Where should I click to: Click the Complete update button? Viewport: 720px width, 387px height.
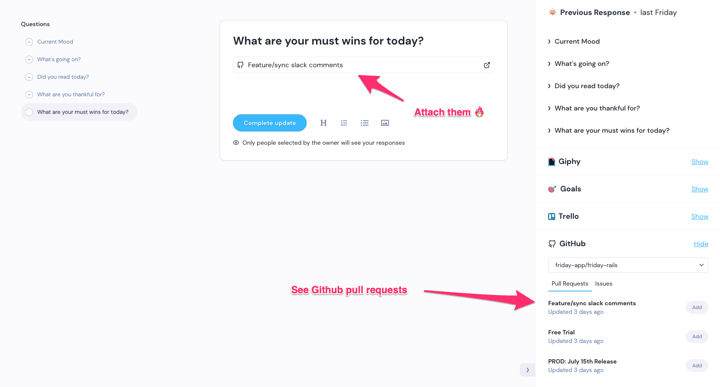pos(270,123)
